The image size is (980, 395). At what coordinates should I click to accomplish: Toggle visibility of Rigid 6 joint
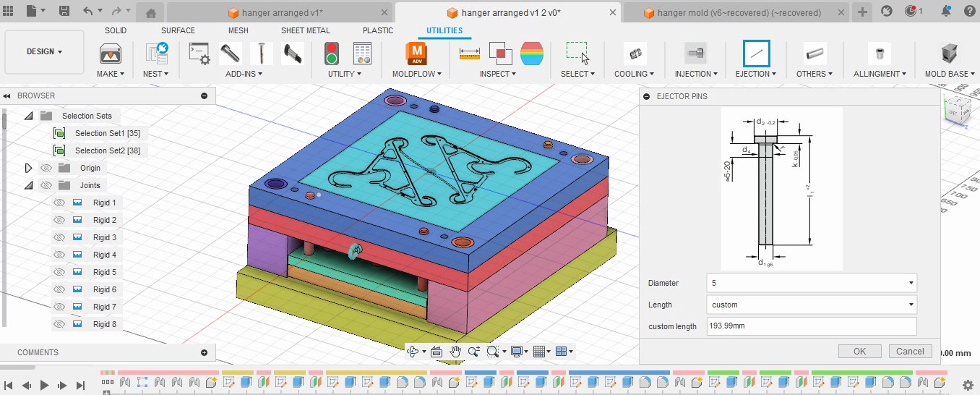coord(60,289)
